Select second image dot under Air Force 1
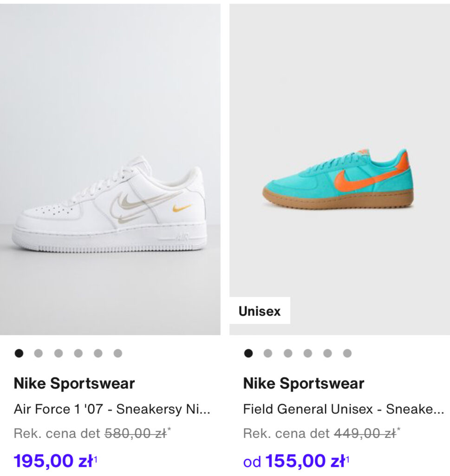 (x=39, y=353)
